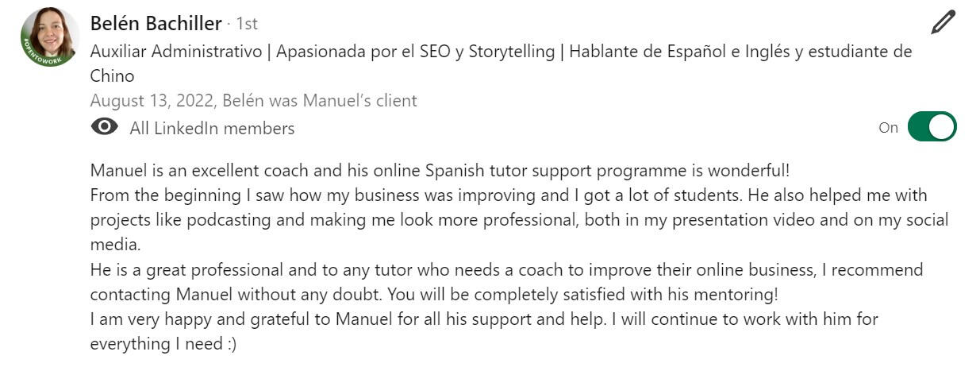
Task: Open the Belén Bachiller name link
Action: point(156,23)
